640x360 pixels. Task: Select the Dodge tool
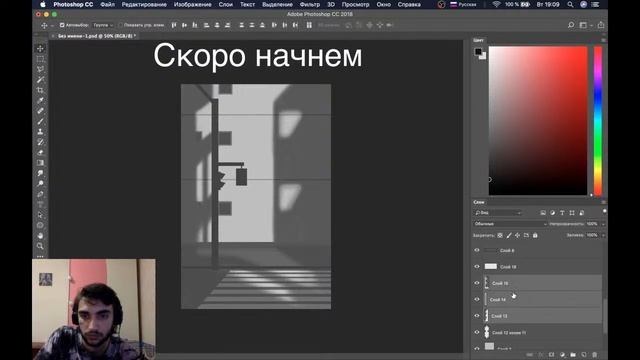(40, 184)
